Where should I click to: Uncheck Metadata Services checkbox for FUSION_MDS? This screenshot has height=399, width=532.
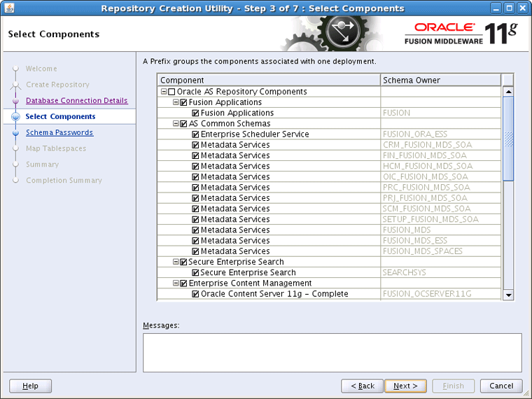click(195, 230)
